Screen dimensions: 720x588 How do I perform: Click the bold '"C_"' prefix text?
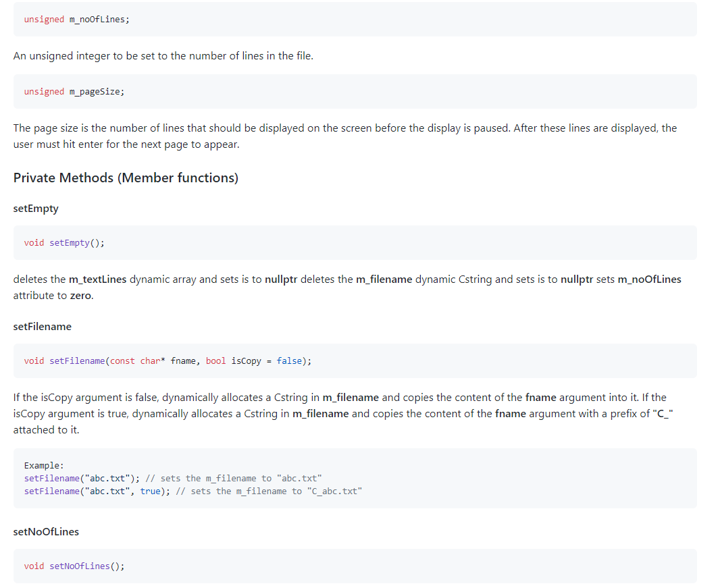pos(665,413)
